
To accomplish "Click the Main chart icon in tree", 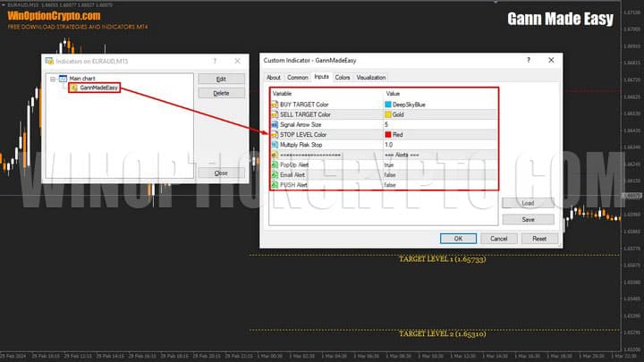I will [x=63, y=79].
